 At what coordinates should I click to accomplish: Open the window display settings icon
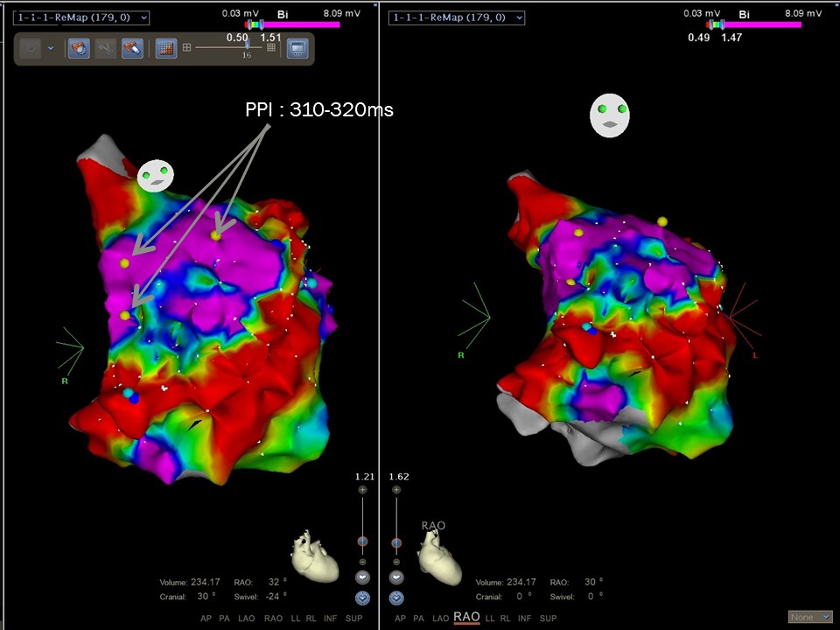click(297, 48)
